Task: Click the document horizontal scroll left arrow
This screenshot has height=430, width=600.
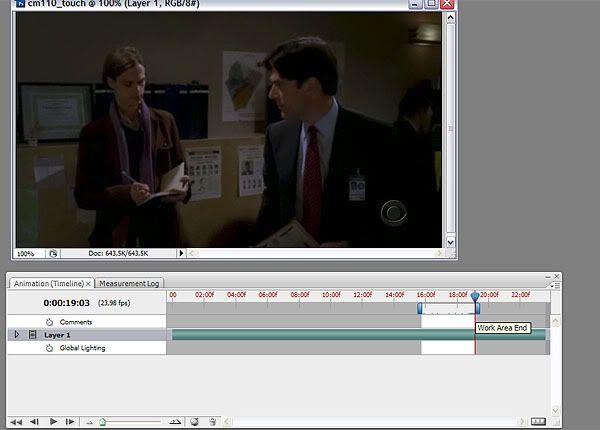Action: pos(192,253)
